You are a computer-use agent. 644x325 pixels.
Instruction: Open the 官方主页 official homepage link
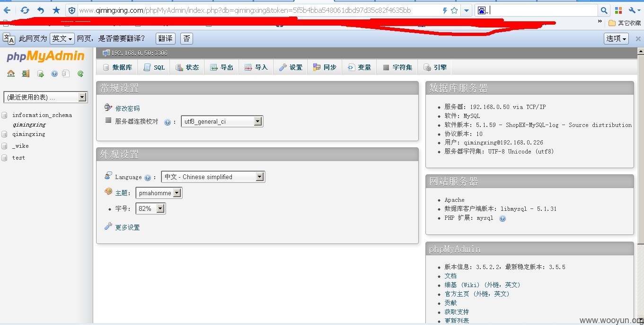477,294
